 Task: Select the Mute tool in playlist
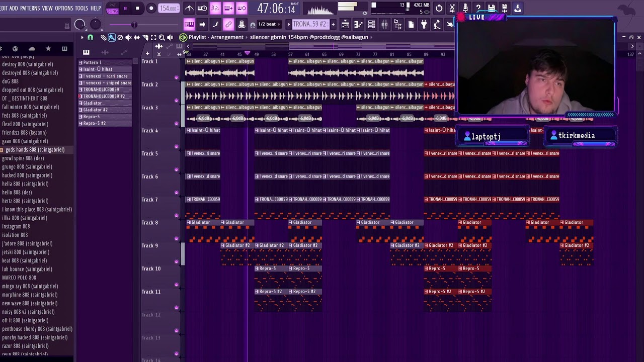[128, 37]
